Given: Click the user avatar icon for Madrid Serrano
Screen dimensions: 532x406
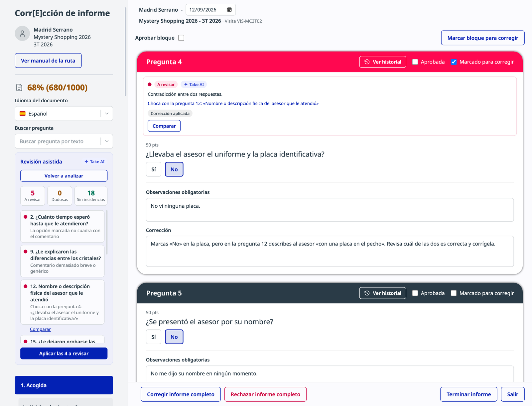Looking at the screenshot, I should [22, 34].
